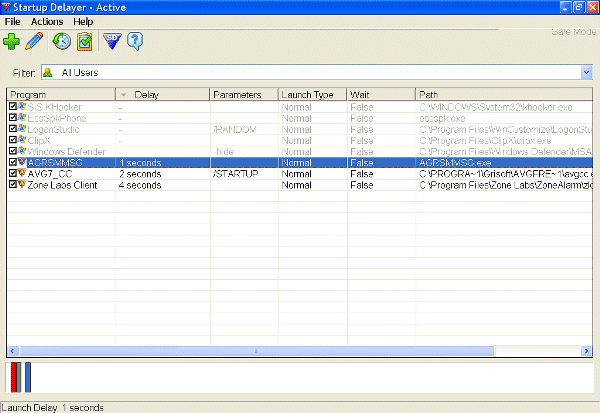Click the clipboard checkmark icon in toolbar
The height and width of the screenshot is (413, 600).
pos(85,41)
